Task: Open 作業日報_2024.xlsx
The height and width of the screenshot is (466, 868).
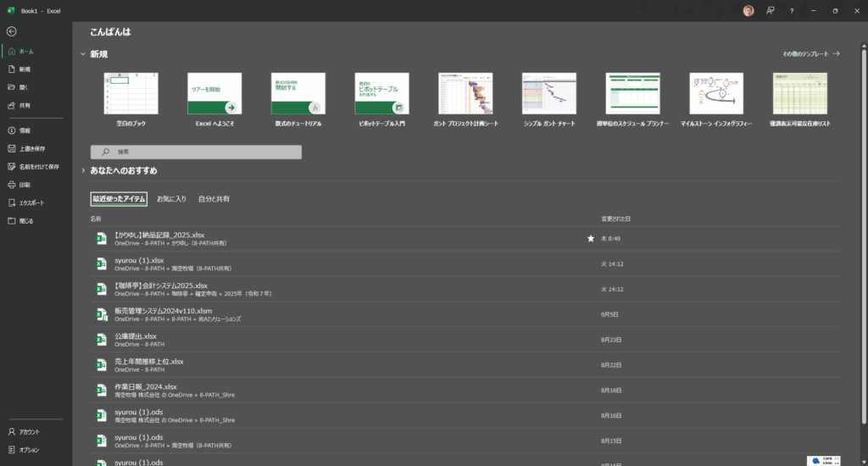Action: 465,391
